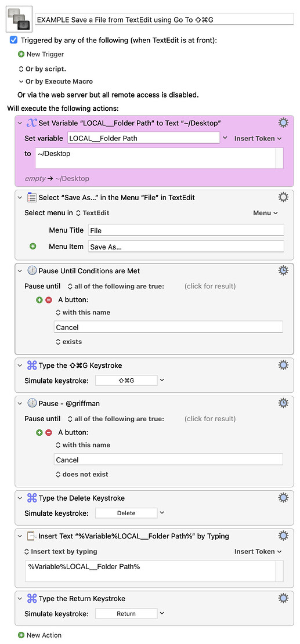Click the command icon of ⇧⌘G Keystroke action

coord(32,365)
